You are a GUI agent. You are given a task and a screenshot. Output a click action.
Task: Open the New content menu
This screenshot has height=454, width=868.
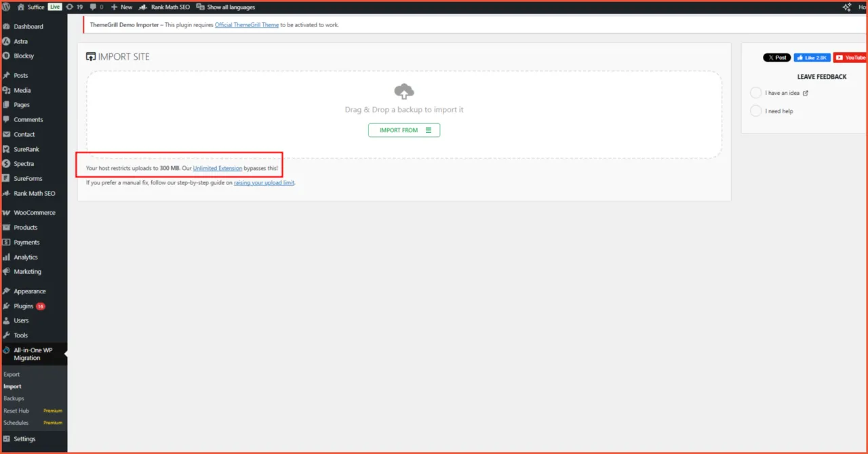point(121,7)
